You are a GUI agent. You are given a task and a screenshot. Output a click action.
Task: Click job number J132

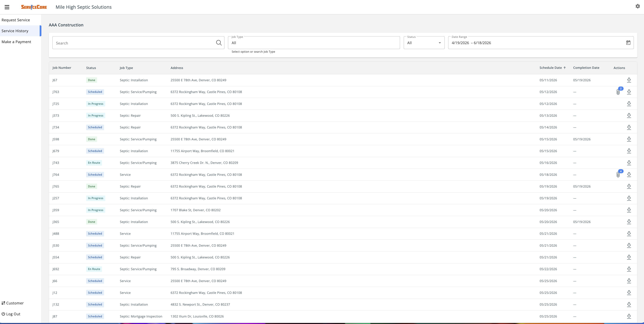pos(56,304)
